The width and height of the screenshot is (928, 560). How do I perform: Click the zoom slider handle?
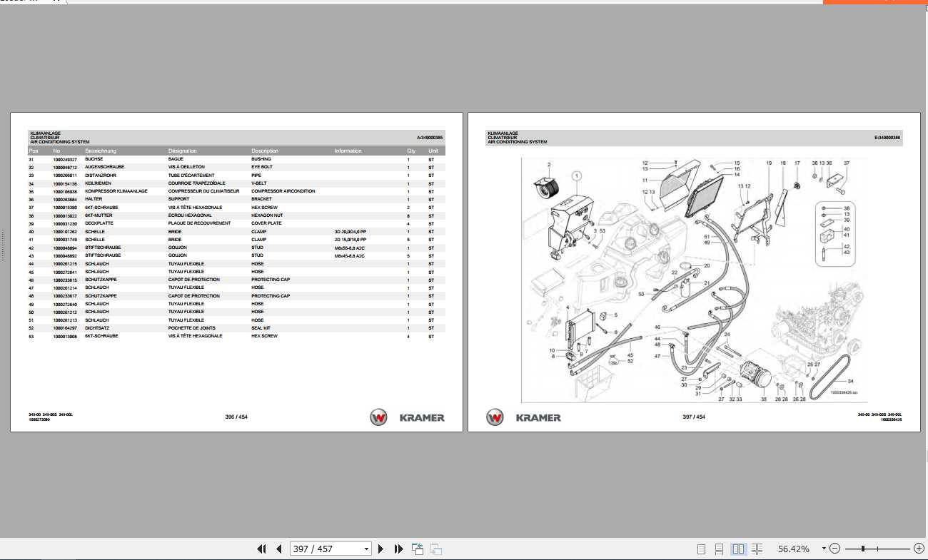point(863,549)
